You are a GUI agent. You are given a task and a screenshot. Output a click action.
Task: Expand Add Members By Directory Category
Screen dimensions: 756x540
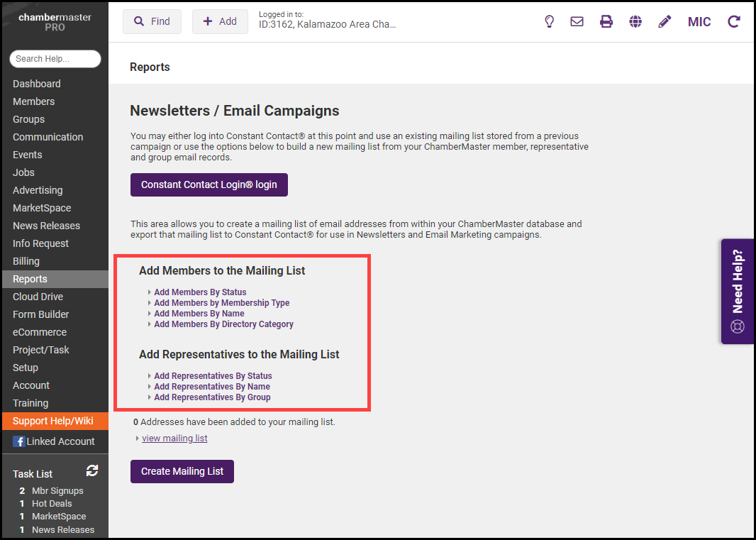coord(223,324)
